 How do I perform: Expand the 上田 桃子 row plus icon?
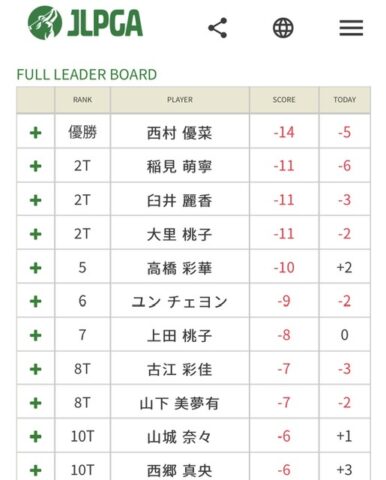click(x=36, y=335)
